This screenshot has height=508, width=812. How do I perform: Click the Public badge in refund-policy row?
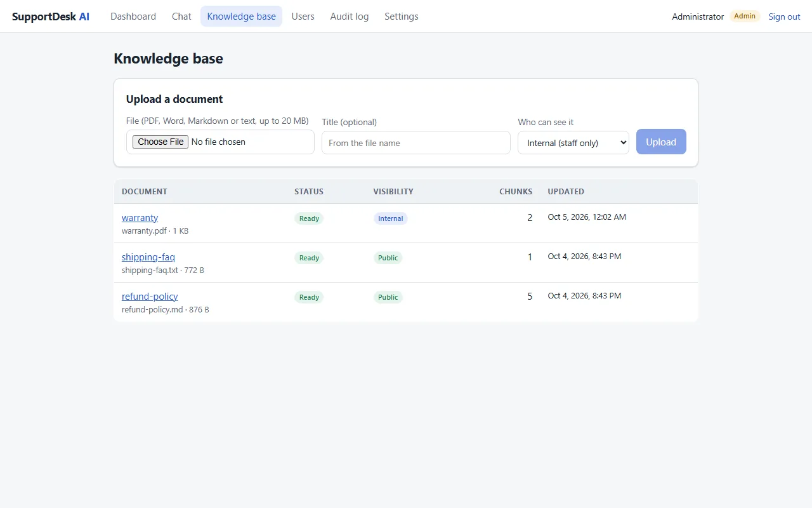pyautogui.click(x=388, y=297)
